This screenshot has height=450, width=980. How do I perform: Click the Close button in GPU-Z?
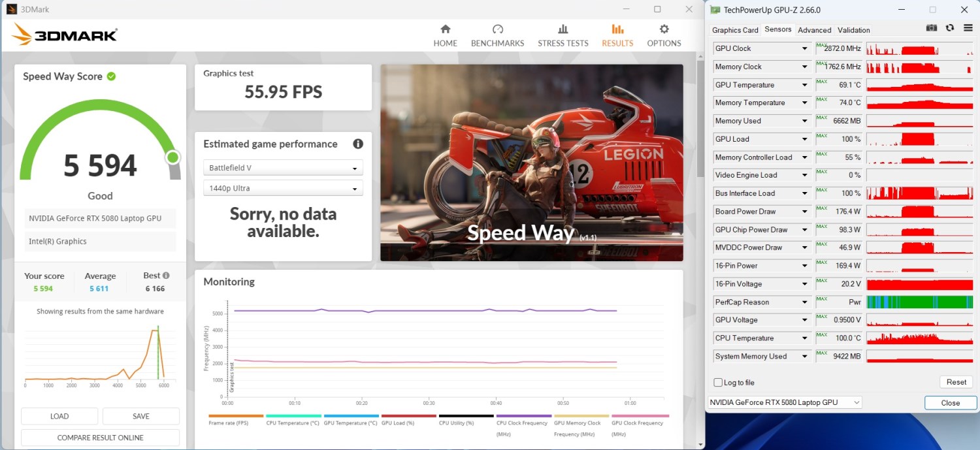(950, 403)
